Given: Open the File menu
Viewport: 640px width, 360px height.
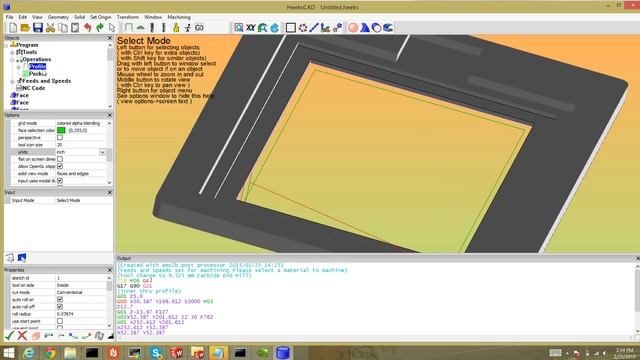Looking at the screenshot, I should 9,17.
